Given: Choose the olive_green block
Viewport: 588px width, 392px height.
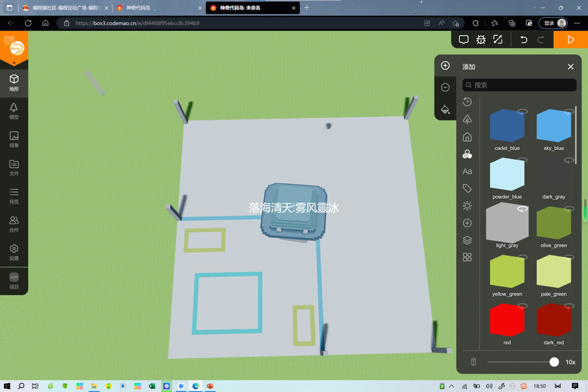Looking at the screenshot, I should (x=553, y=223).
